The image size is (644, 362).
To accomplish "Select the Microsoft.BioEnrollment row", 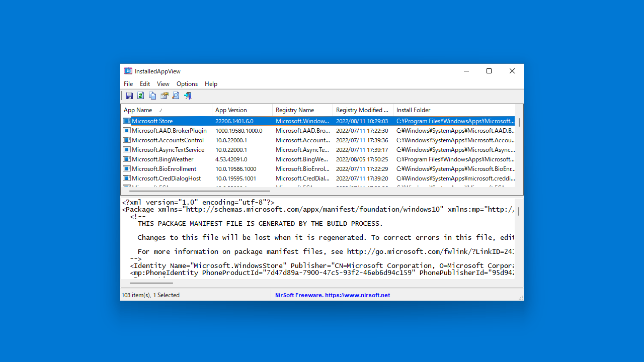I will (x=318, y=169).
